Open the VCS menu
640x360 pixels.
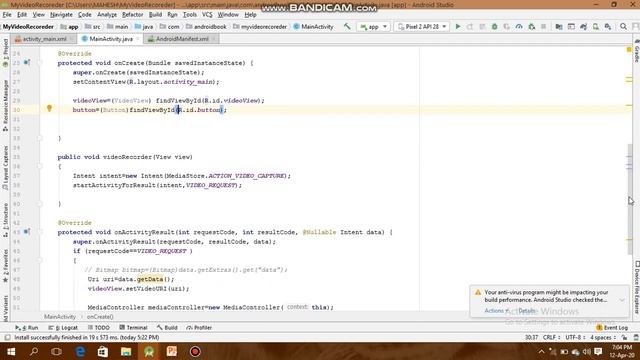[207, 14]
